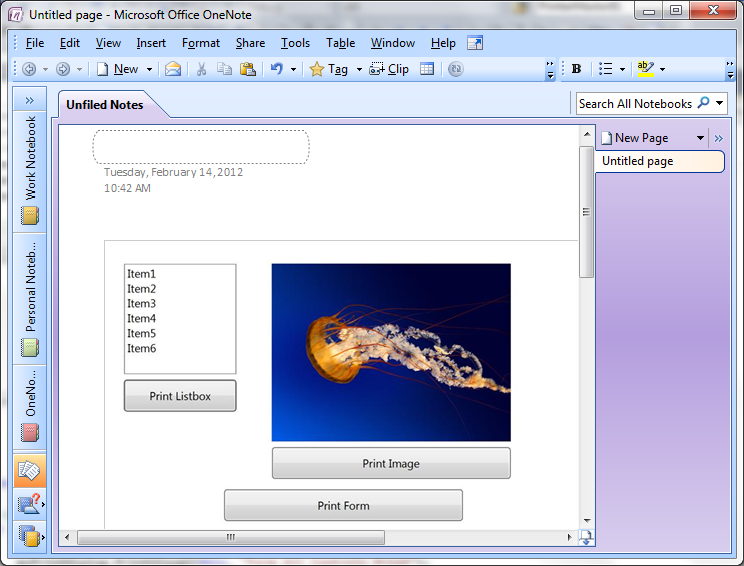Click the Print Listbox button
Viewport: 744px width, 566px height.
pos(180,396)
